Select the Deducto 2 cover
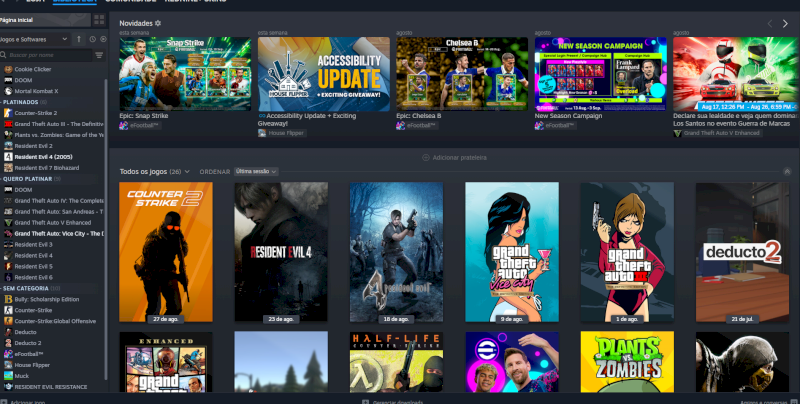 click(742, 252)
